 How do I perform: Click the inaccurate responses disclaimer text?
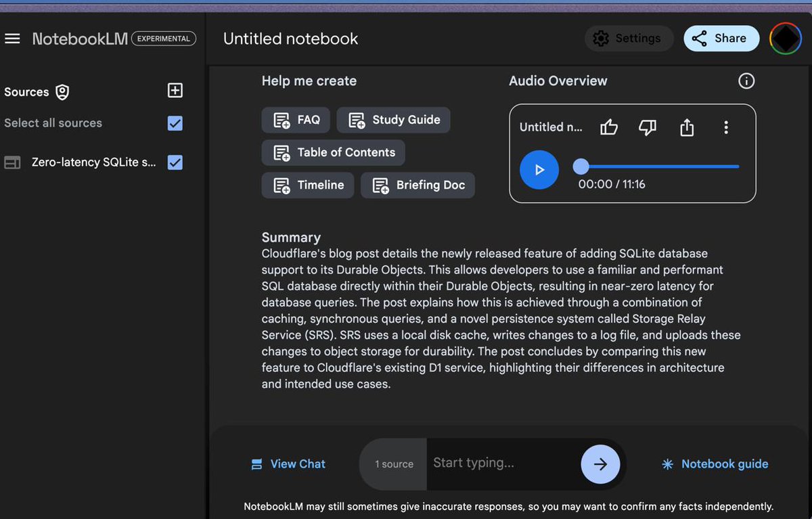pyautogui.click(x=508, y=506)
